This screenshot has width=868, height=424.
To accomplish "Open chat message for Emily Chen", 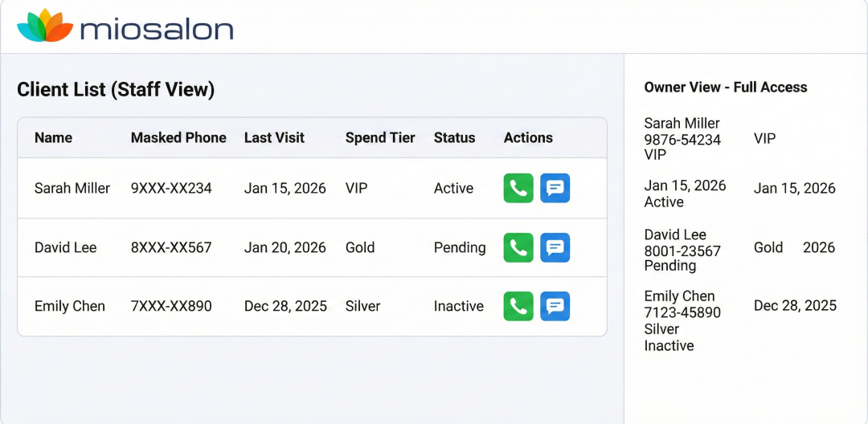I will 555,306.
